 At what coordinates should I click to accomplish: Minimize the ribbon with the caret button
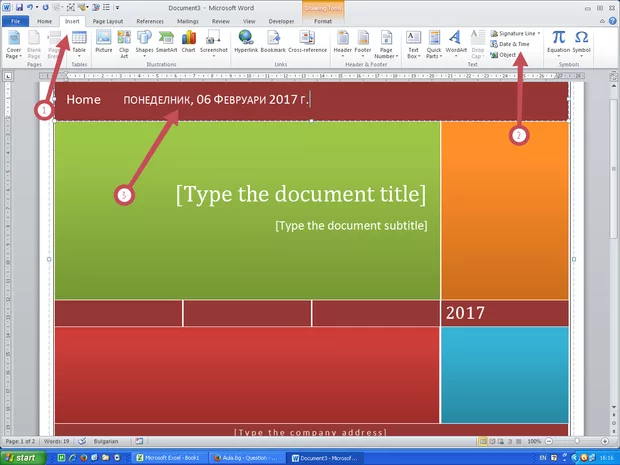(x=602, y=21)
